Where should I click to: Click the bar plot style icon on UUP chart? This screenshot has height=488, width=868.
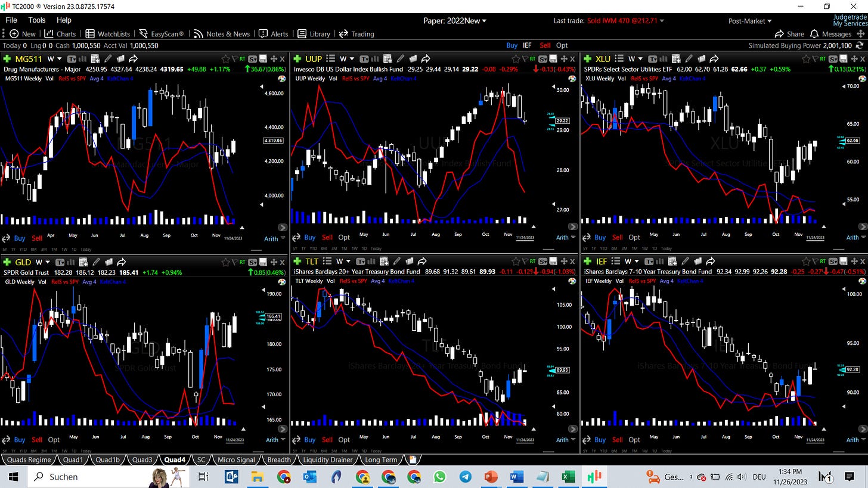coord(376,59)
